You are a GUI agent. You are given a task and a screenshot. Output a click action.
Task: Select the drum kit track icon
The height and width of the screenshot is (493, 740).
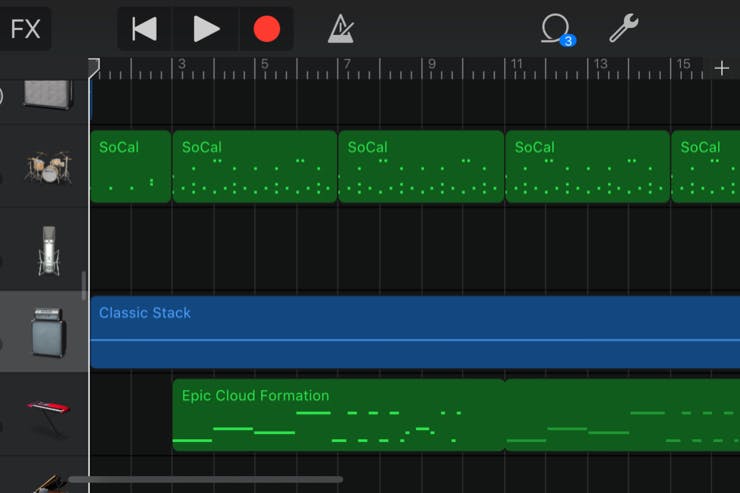[x=47, y=166]
